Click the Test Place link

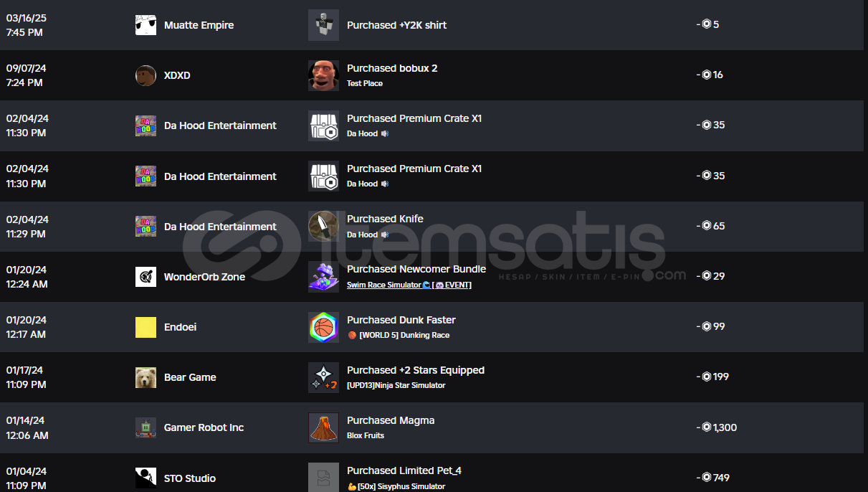click(x=365, y=83)
